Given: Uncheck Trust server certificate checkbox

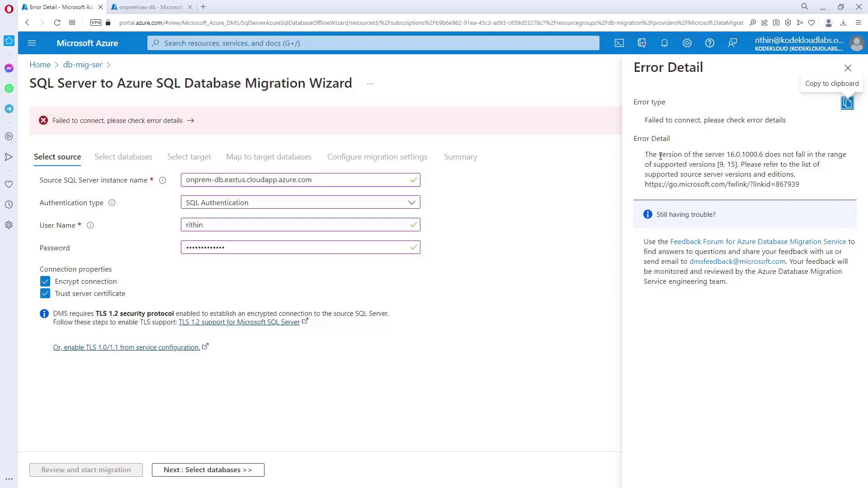Looking at the screenshot, I should coord(45,294).
